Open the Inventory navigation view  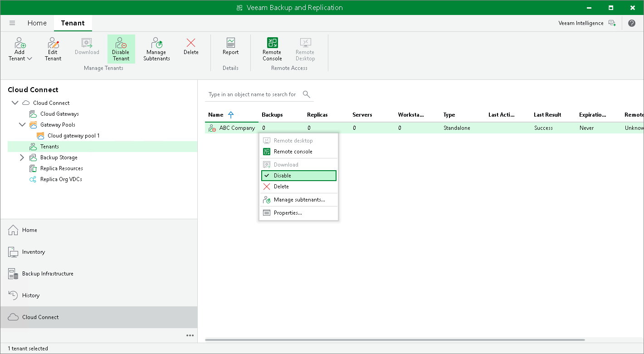(x=99, y=252)
